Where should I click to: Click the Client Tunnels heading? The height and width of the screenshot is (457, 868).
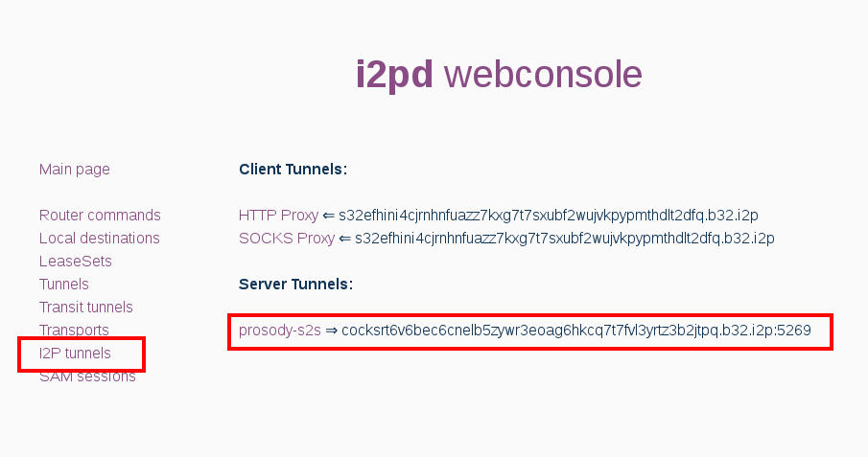coord(293,170)
